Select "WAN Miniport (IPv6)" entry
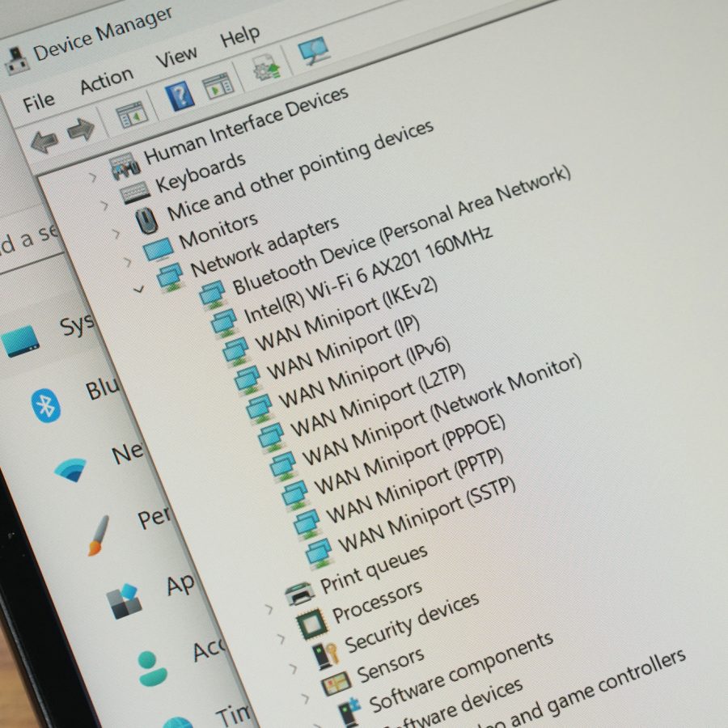 [365, 372]
